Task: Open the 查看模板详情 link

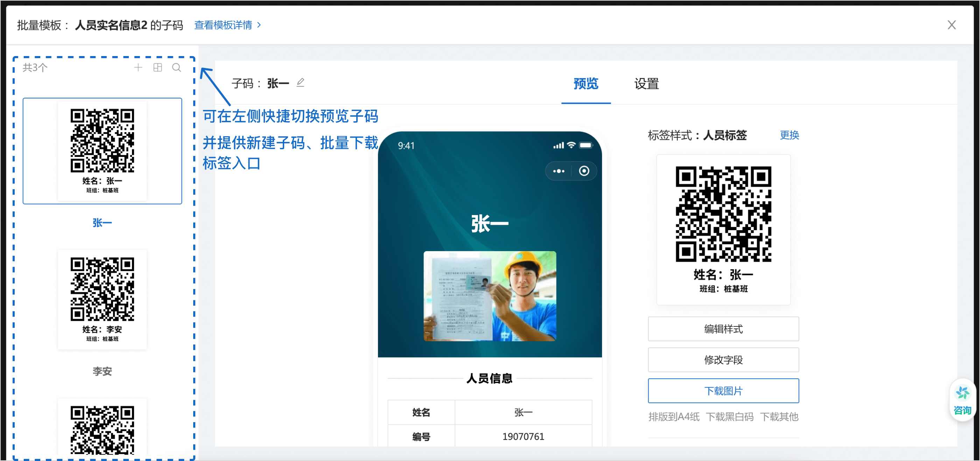Action: click(x=227, y=25)
